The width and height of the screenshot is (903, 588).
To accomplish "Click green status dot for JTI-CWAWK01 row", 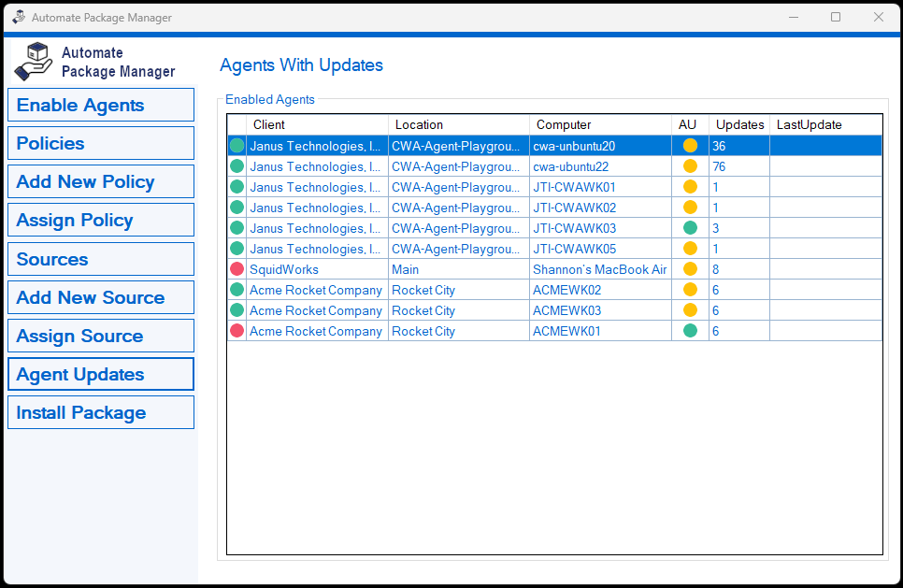I will click(236, 187).
